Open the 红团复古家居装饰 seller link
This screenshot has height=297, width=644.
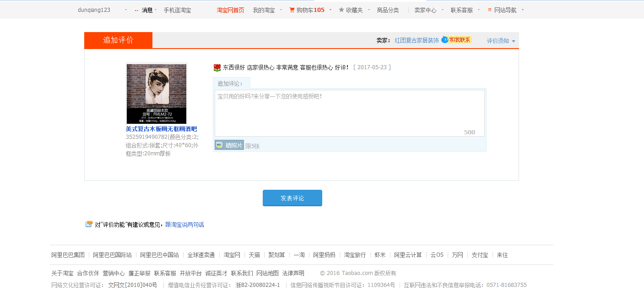[x=417, y=40]
